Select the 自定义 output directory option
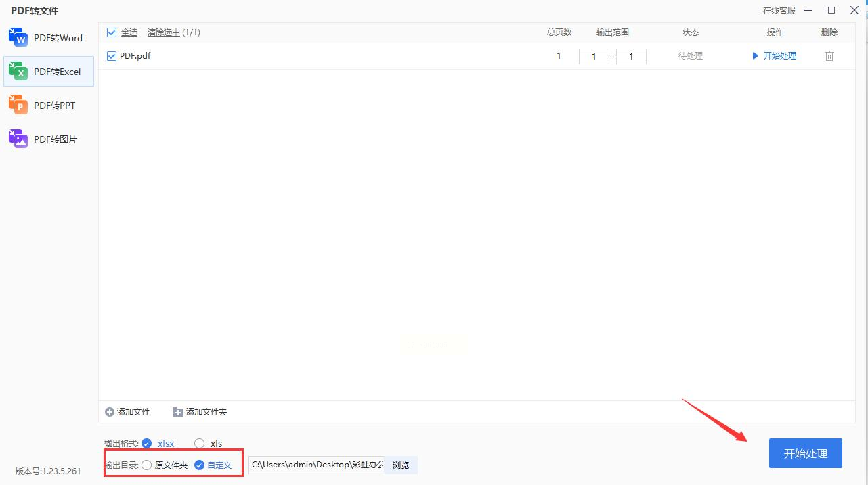868x485 pixels. coord(199,465)
